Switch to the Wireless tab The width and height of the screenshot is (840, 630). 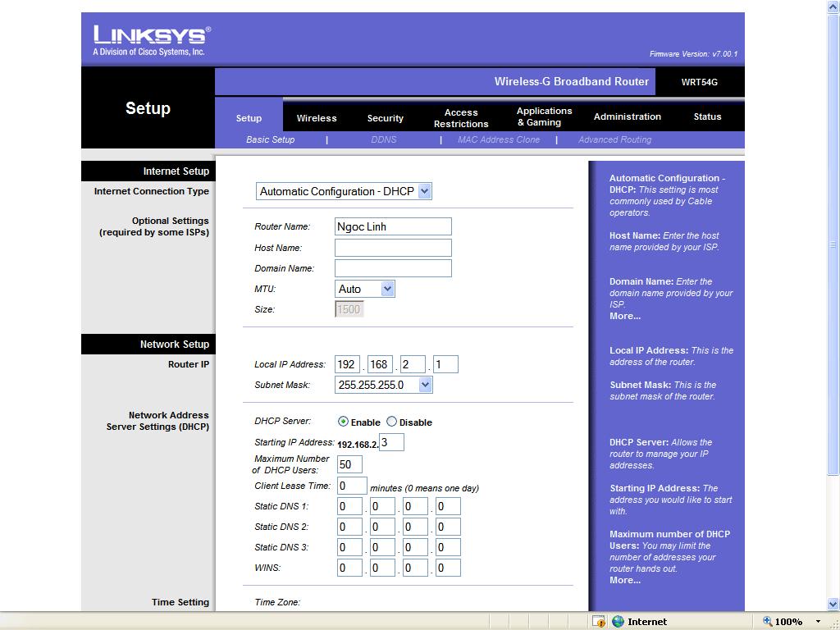pos(317,118)
